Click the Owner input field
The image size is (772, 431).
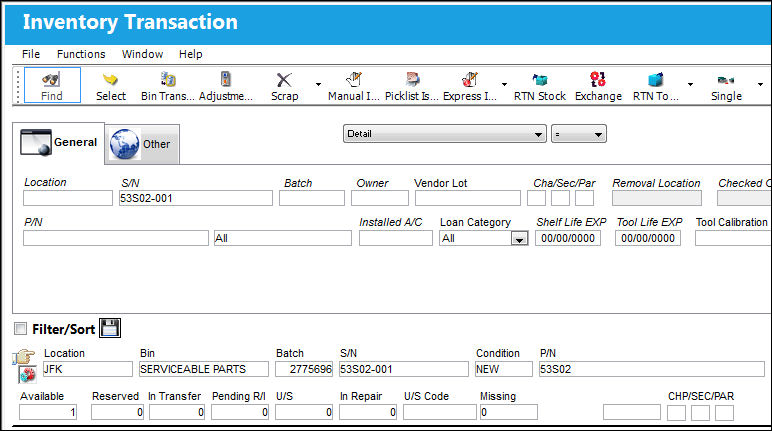[380, 198]
